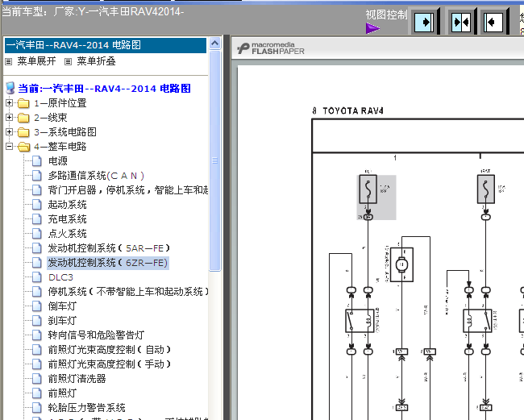
Task: Click the folder icon of 3—系统电路图
Action: 23,132
